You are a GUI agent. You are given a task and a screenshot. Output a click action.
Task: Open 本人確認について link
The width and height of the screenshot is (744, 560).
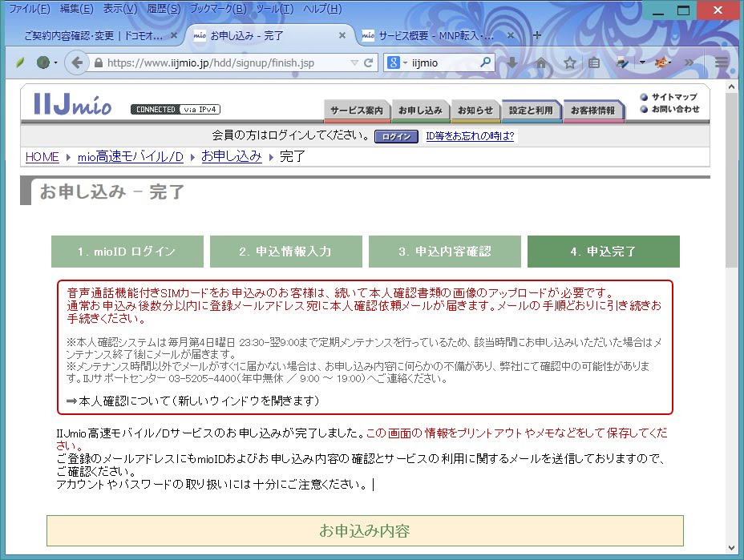point(192,401)
